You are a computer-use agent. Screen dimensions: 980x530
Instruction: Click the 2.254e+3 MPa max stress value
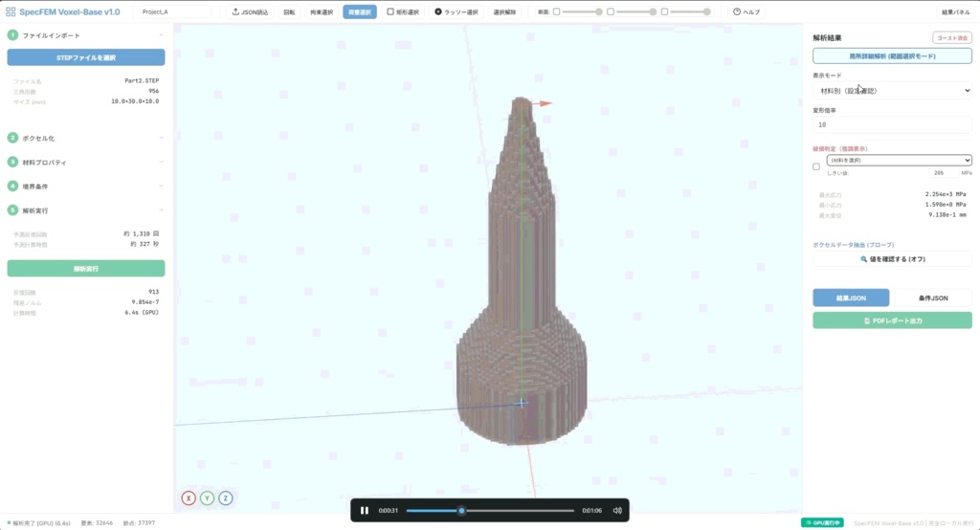[x=946, y=194]
